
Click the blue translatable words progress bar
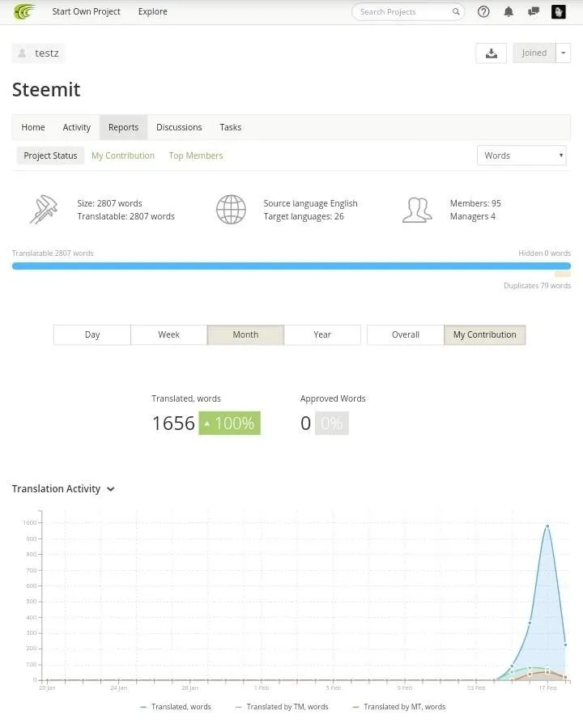[x=291, y=266]
